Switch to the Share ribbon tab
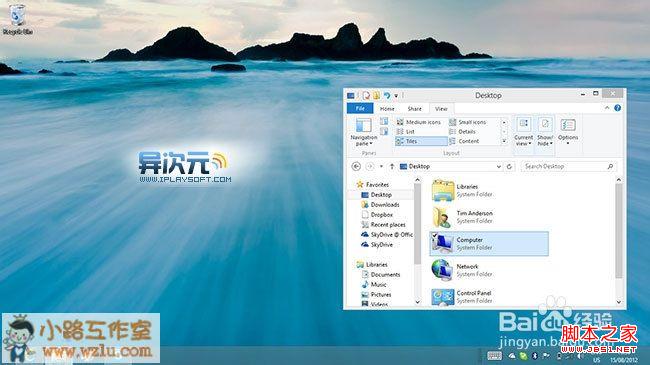Image resolution: width=650 pixels, height=365 pixels. coord(414,109)
